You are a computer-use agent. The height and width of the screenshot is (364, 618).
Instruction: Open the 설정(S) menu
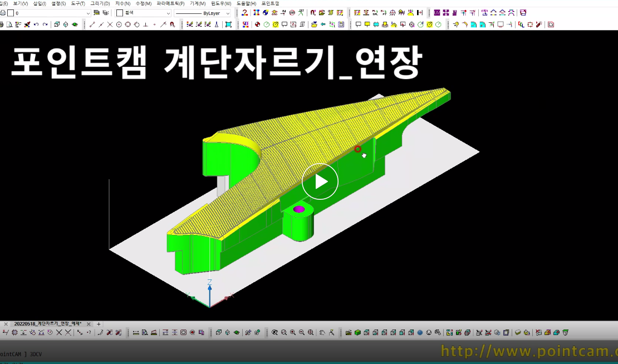(58, 3)
